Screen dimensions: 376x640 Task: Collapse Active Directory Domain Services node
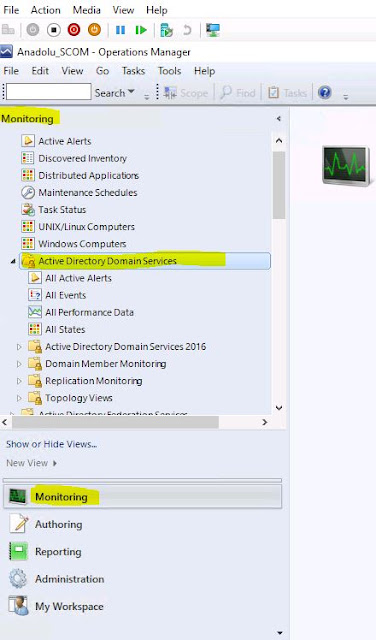(x=13, y=261)
